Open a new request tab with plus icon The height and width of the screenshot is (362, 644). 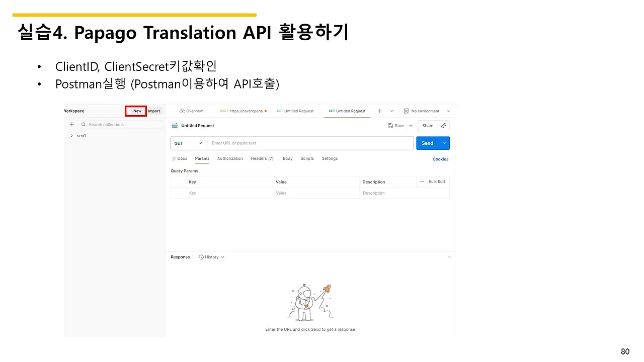(379, 111)
